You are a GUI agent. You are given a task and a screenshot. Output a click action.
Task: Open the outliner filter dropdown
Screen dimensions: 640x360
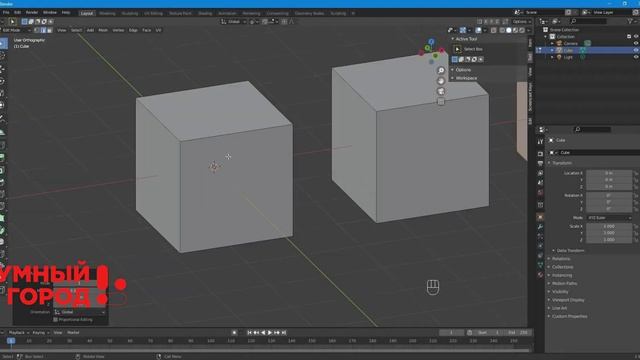coord(631,21)
